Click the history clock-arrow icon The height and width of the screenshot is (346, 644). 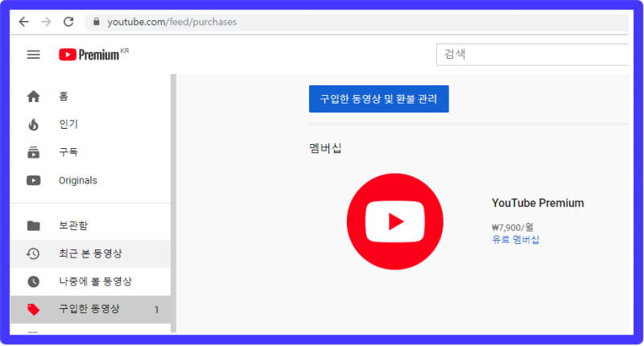33,253
